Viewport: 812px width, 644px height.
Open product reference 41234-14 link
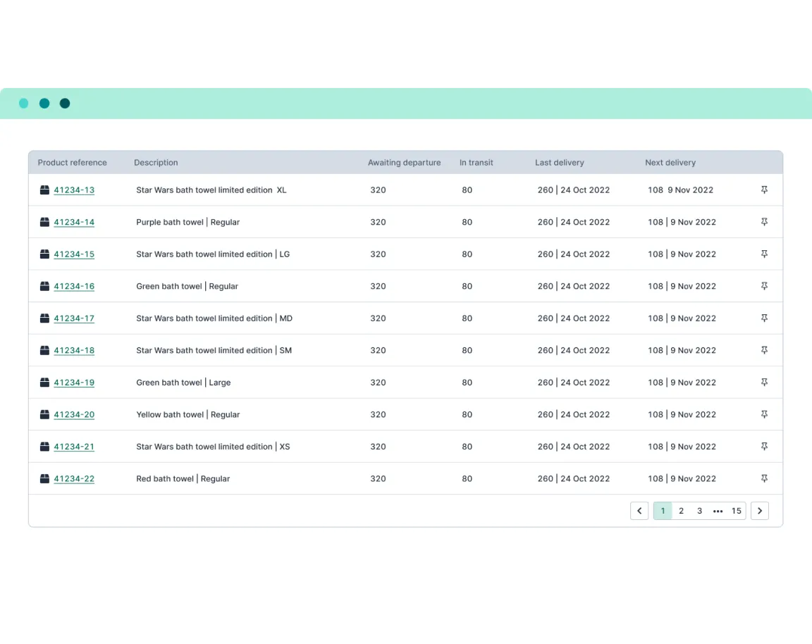(74, 222)
